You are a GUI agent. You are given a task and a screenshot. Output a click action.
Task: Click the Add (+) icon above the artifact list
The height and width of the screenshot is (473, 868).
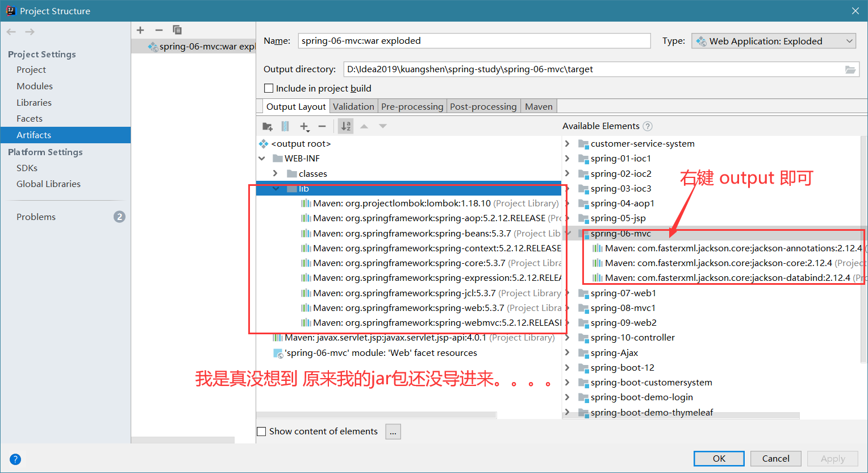[x=140, y=30]
